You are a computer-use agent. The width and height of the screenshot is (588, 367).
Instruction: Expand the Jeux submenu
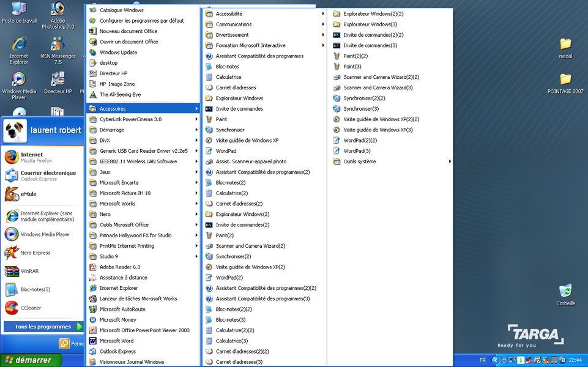click(x=143, y=172)
